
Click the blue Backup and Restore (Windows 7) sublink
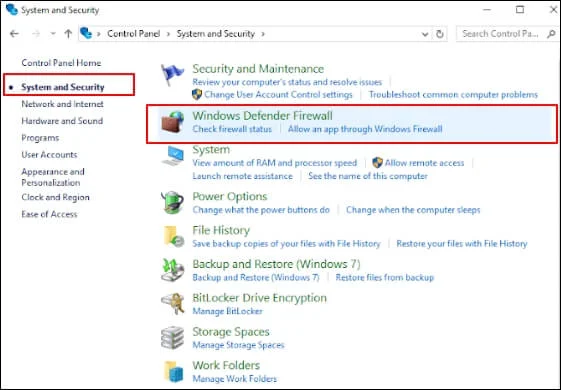255,277
